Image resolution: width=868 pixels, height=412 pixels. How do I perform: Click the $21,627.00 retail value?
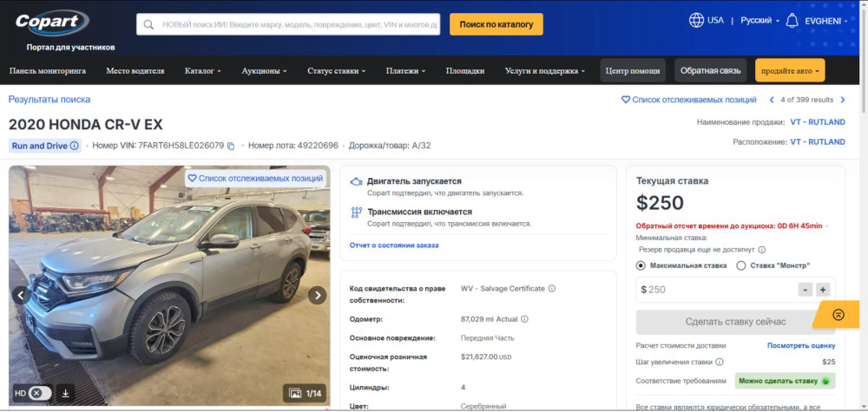pos(486,356)
